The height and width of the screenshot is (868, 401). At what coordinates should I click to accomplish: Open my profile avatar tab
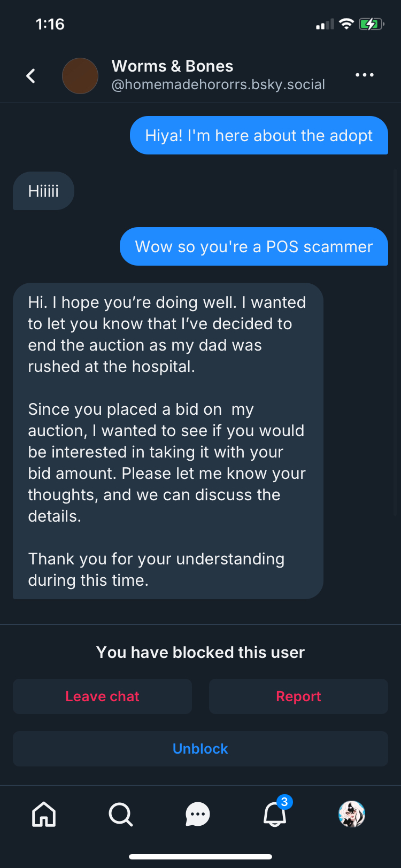(352, 815)
